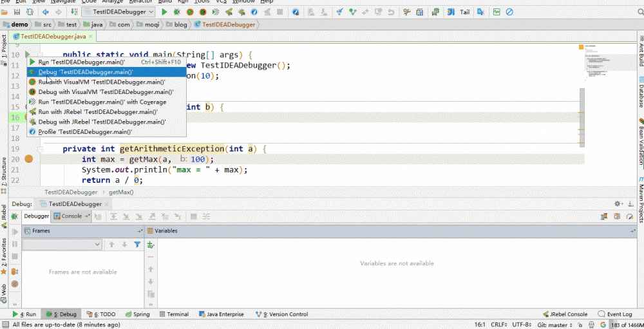This screenshot has width=644, height=329.
Task: Click the rerun debug bug icon
Action: click(15, 218)
